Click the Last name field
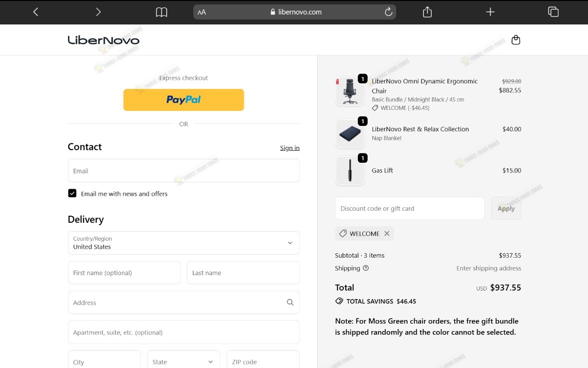 243,273
